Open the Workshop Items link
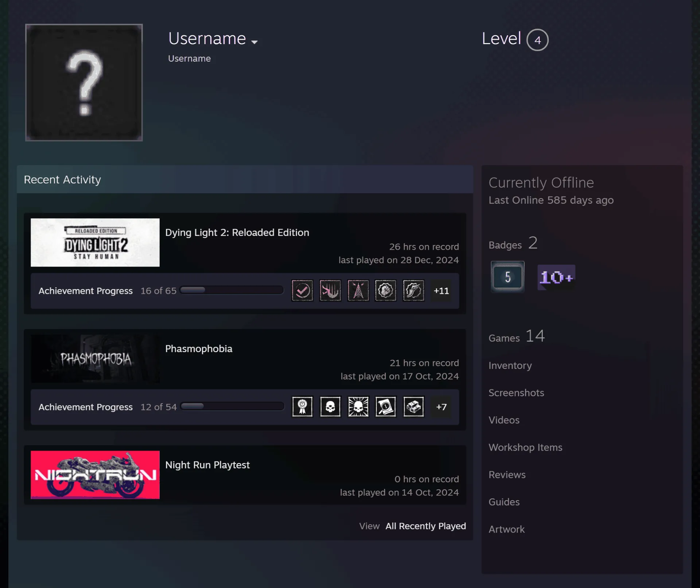 525,447
